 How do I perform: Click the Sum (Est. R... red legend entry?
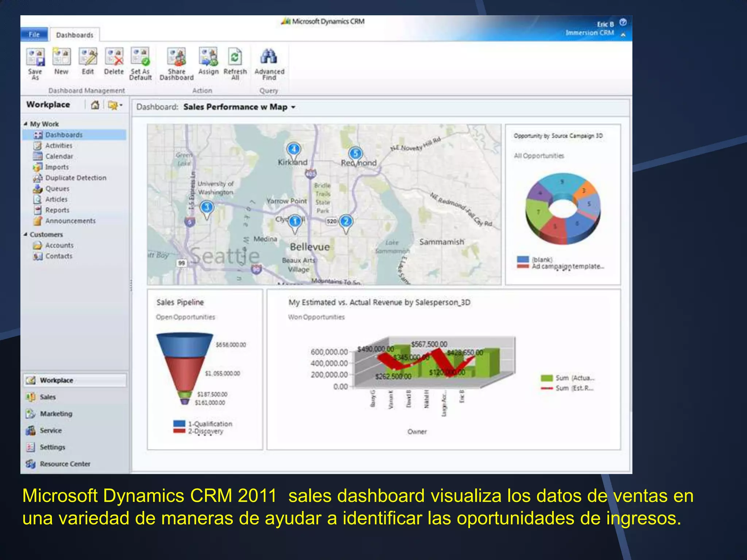click(567, 388)
